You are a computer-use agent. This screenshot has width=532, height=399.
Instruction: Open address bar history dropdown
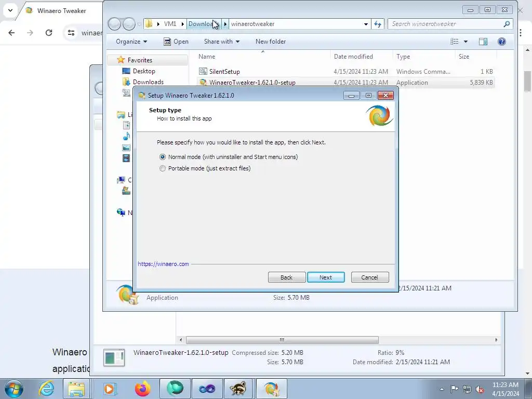coord(366,24)
